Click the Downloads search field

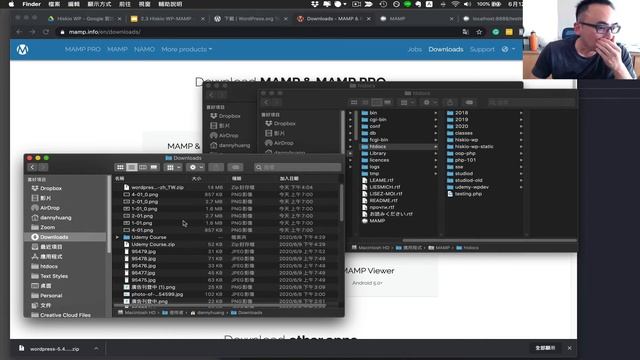(x=297, y=167)
